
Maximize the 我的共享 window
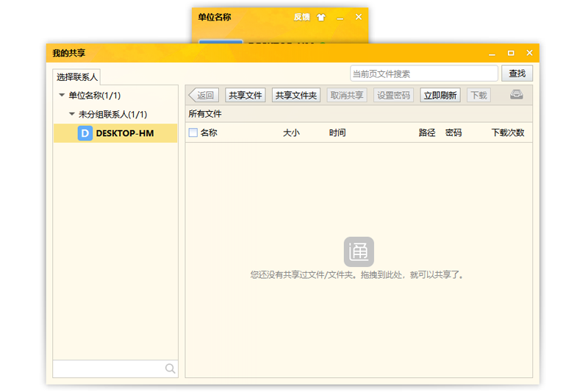pos(511,53)
